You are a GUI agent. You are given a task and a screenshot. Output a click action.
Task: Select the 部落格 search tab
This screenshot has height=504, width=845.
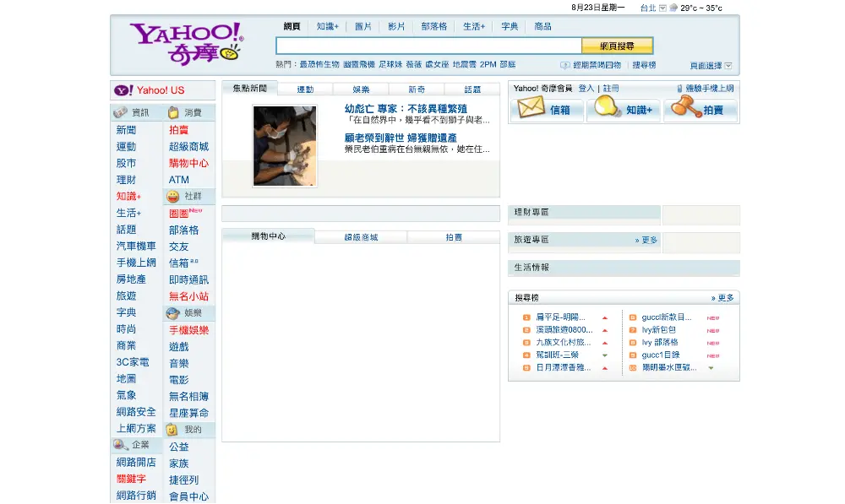point(433,26)
